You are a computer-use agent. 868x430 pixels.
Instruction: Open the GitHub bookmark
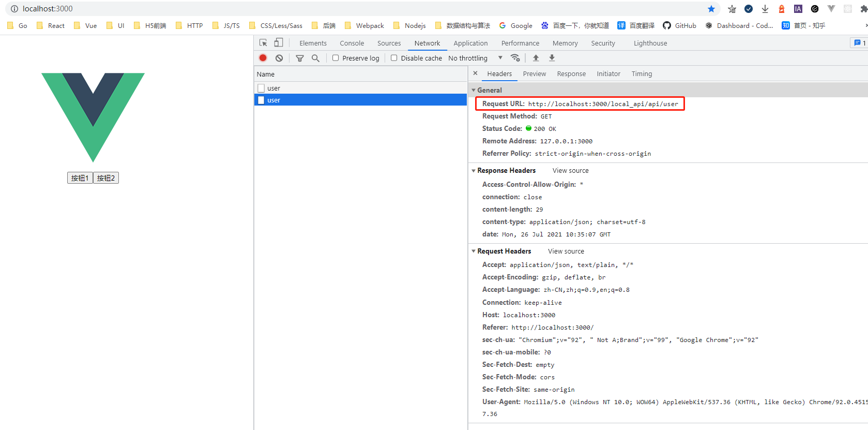click(679, 25)
